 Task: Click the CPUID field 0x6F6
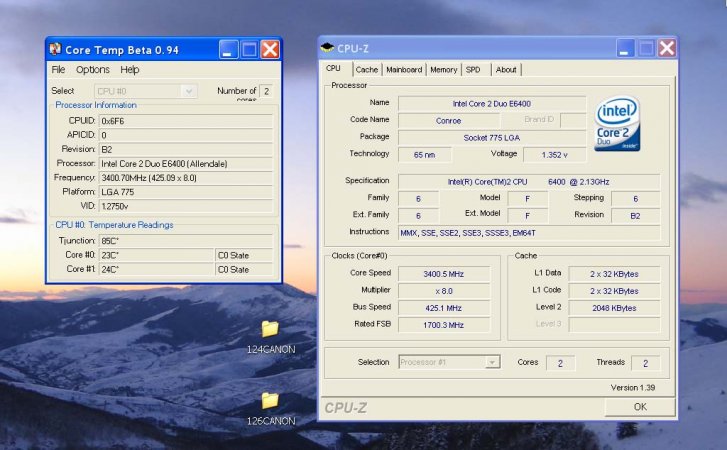tap(185, 121)
